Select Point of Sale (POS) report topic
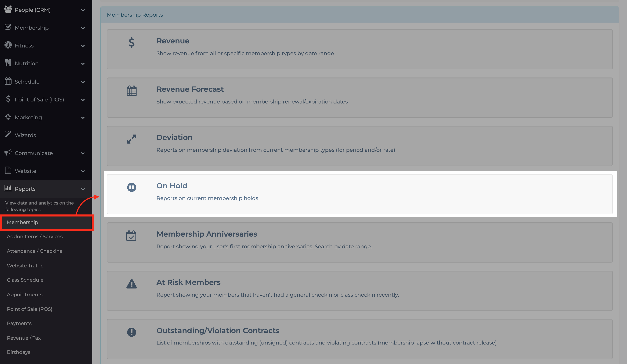627x364 pixels. [x=30, y=309]
